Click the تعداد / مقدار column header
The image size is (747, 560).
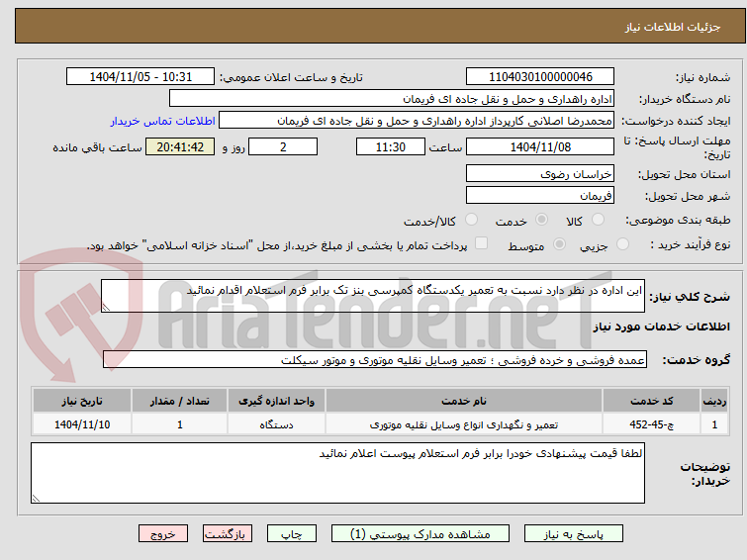(180, 401)
